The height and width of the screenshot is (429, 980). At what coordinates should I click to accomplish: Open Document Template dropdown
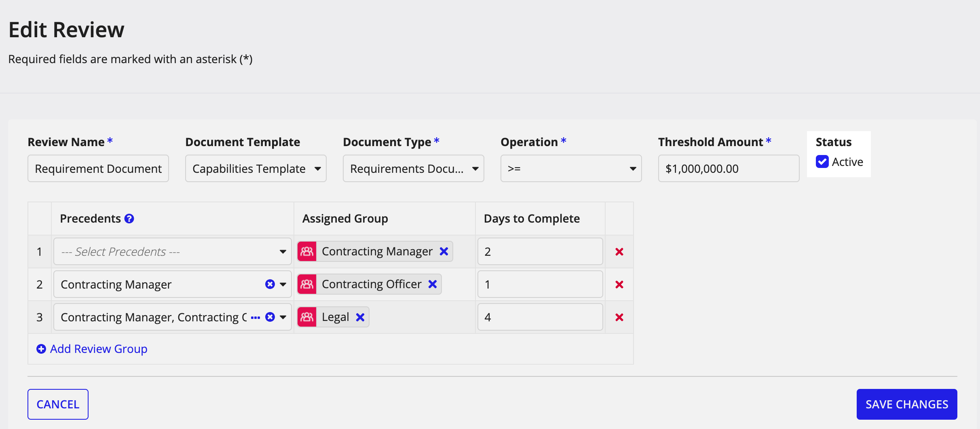click(x=256, y=168)
